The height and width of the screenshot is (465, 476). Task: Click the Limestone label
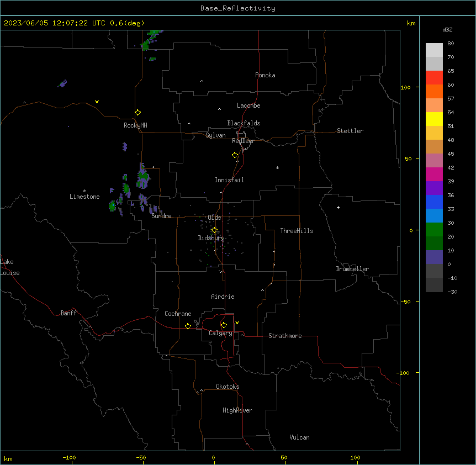(x=84, y=197)
